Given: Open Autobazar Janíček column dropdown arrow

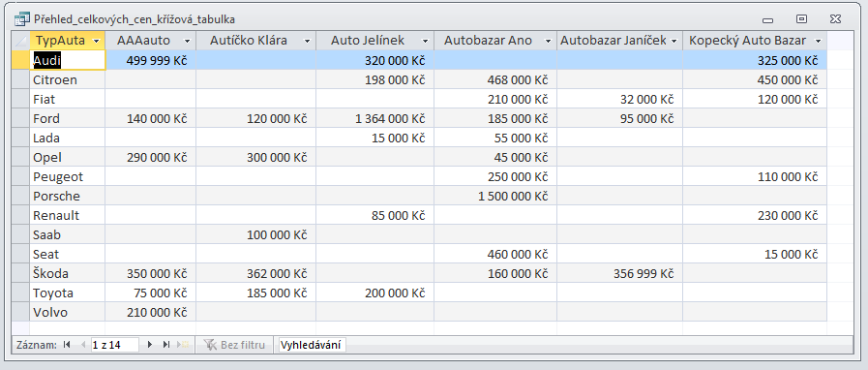Looking at the screenshot, I should (x=673, y=41).
